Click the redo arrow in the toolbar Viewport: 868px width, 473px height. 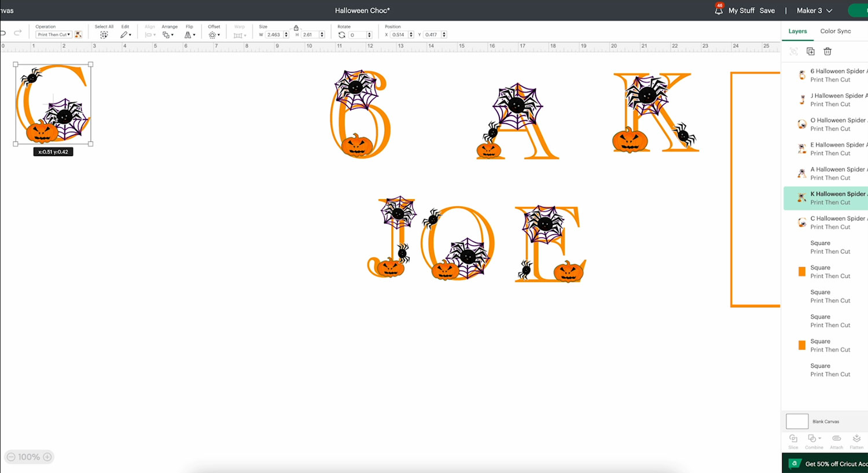click(18, 33)
